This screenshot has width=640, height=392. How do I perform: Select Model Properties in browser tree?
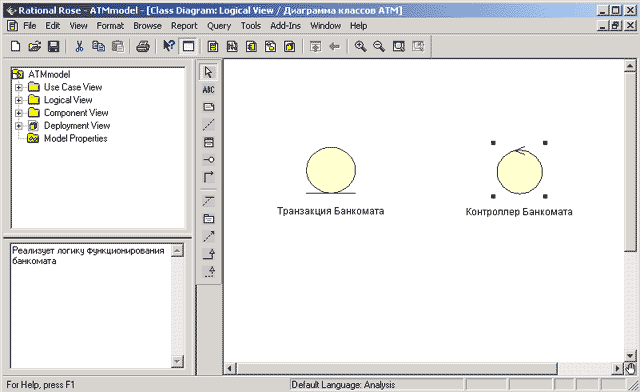point(75,138)
